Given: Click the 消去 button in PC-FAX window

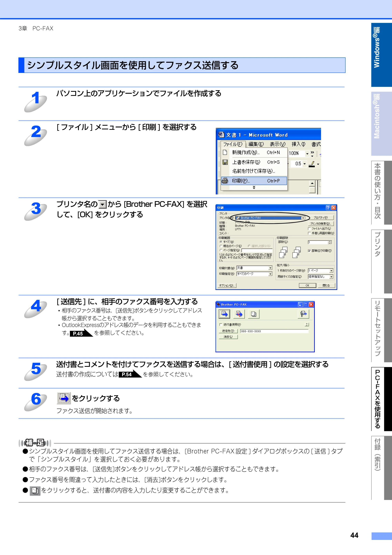Looking at the screenshot, I should coord(228,337).
